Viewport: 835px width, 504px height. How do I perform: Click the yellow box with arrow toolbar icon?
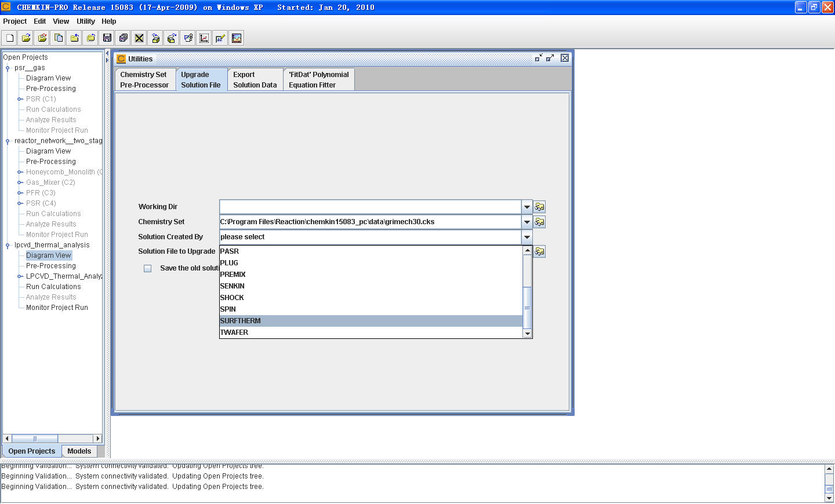click(x=155, y=38)
